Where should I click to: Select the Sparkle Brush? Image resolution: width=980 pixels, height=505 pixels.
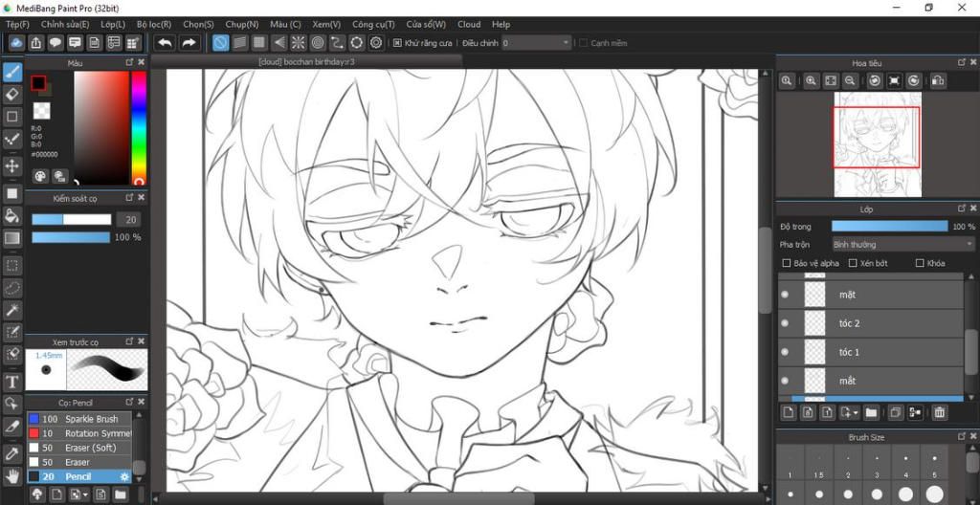79,419
